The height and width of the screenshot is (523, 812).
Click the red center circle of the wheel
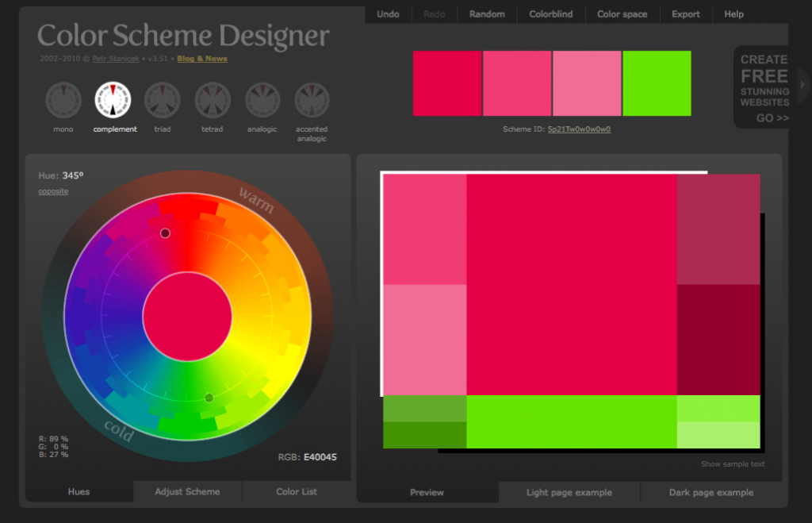tap(187, 317)
